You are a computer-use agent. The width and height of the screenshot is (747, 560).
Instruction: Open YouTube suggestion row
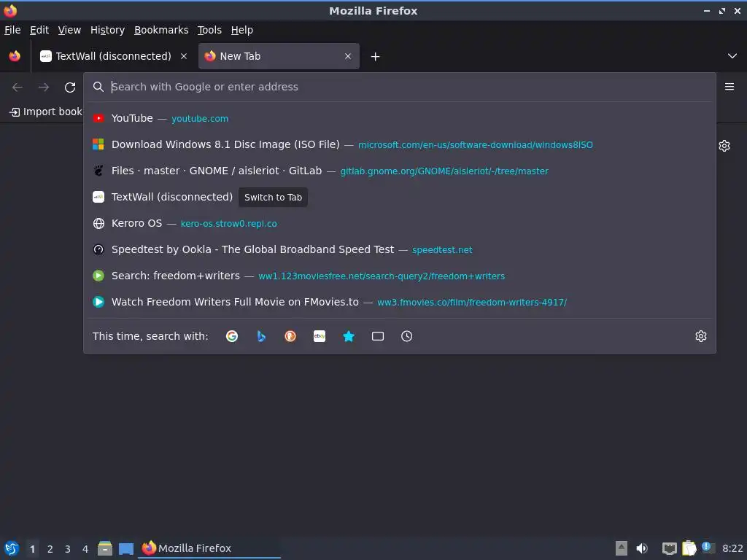[400, 118]
